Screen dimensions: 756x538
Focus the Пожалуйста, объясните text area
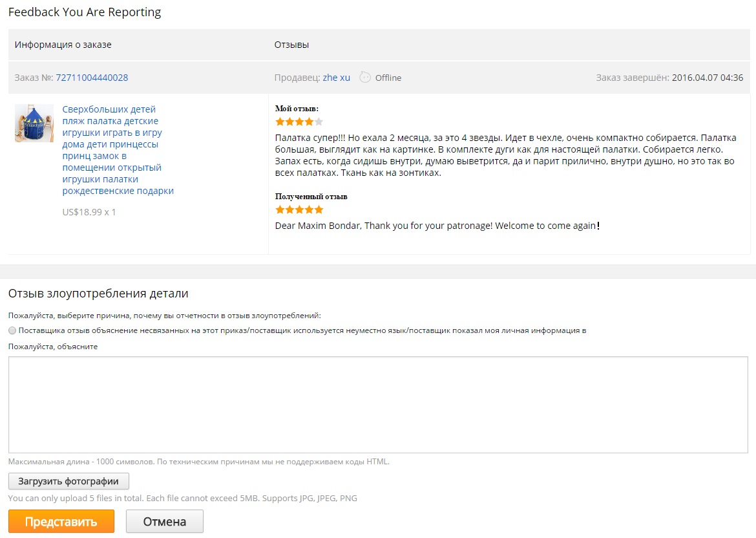point(378,404)
